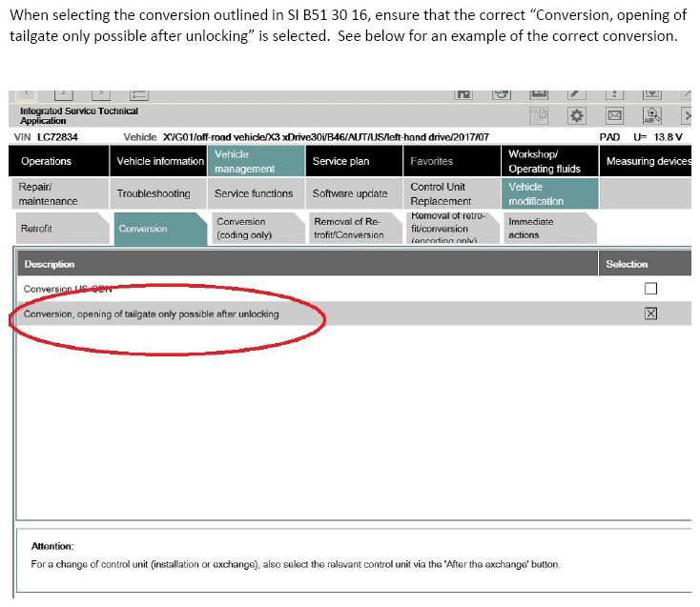This screenshot has height=607, width=700.
Task: Select the tailgate unlocking conversion row
Action: point(286,314)
